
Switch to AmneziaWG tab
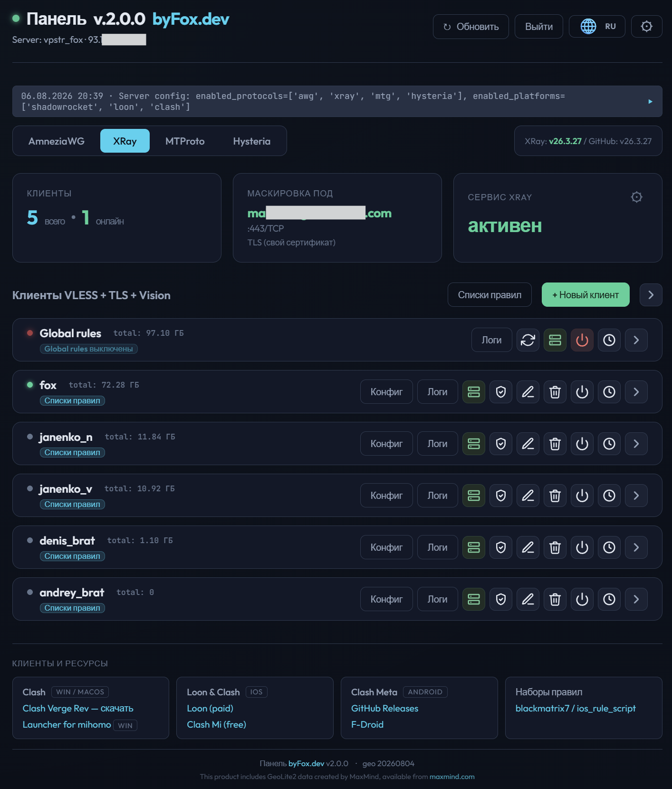pyautogui.click(x=57, y=141)
